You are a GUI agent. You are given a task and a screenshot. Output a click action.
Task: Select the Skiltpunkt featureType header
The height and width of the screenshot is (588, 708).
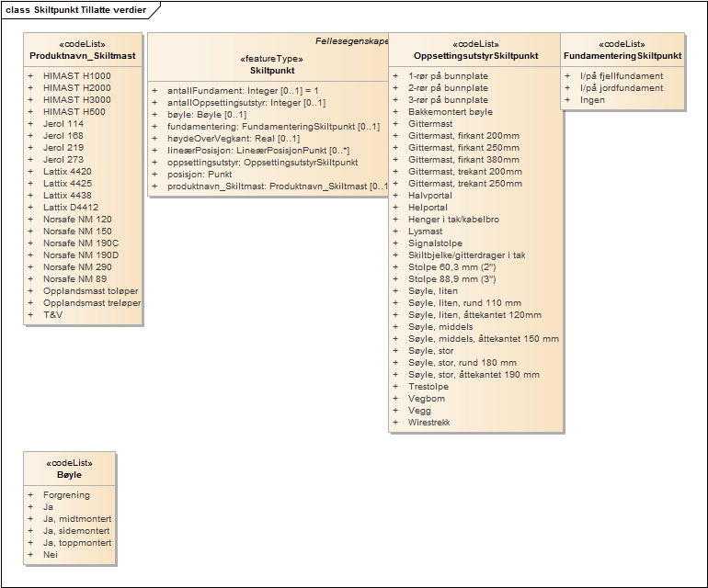pos(270,70)
